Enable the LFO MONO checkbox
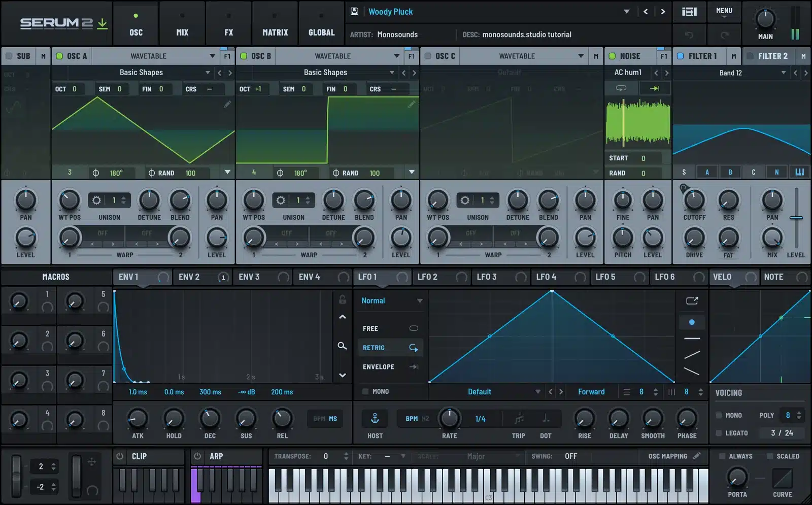Screen dimensions: 812x505 pos(365,391)
